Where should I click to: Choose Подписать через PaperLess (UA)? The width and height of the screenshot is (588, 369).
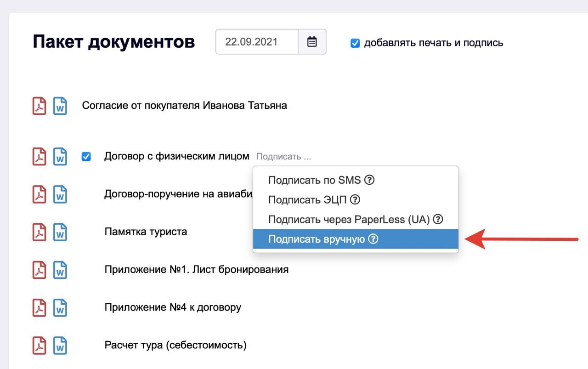349,219
